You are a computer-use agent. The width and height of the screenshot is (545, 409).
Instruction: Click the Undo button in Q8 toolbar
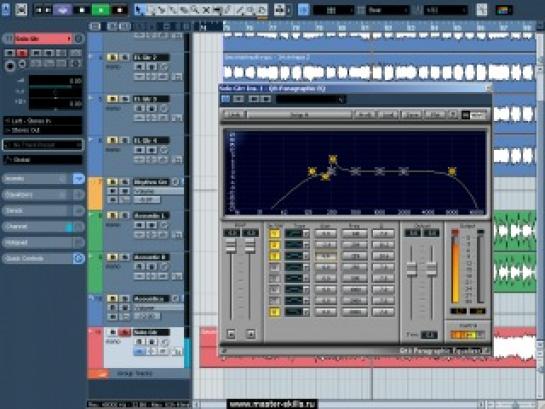click(235, 115)
